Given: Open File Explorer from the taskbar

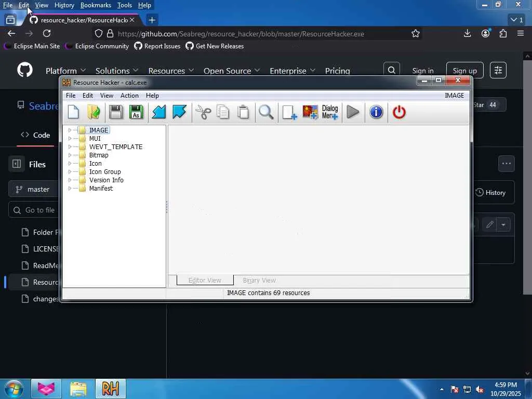Looking at the screenshot, I should coord(78,389).
